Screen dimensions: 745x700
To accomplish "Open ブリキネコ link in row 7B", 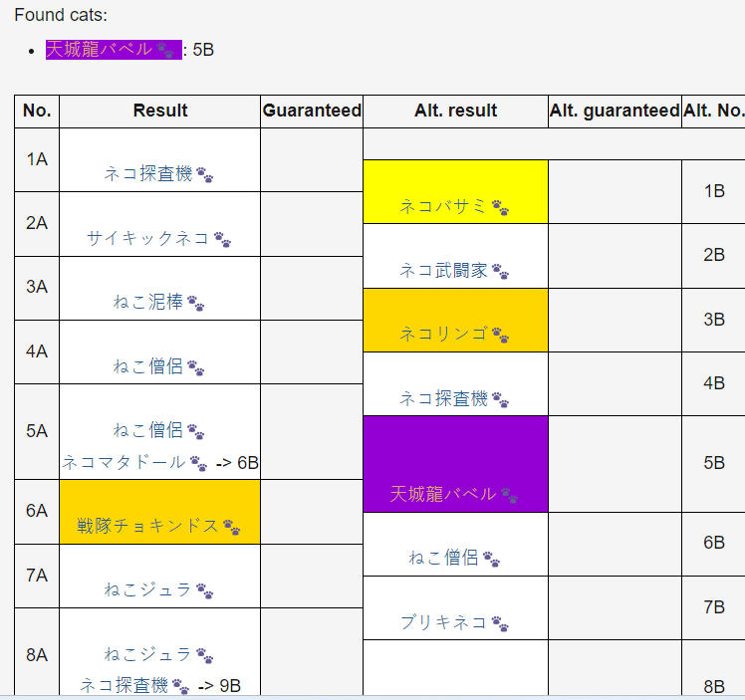I will click(x=443, y=622).
